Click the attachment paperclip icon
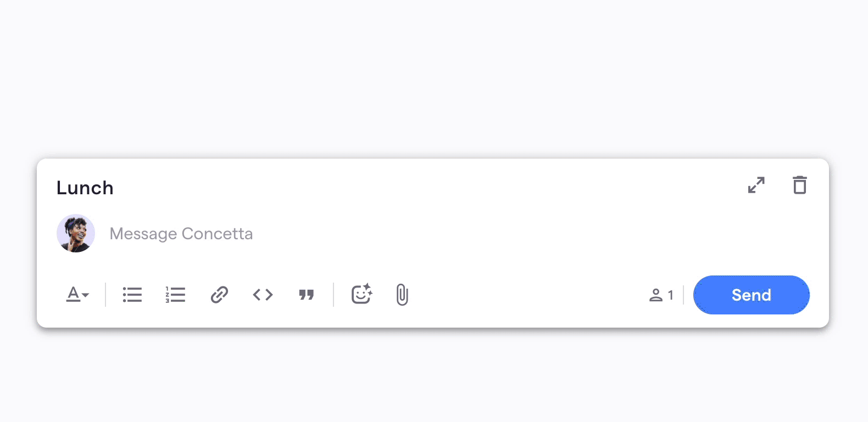Image resolution: width=868 pixels, height=422 pixels. (402, 295)
